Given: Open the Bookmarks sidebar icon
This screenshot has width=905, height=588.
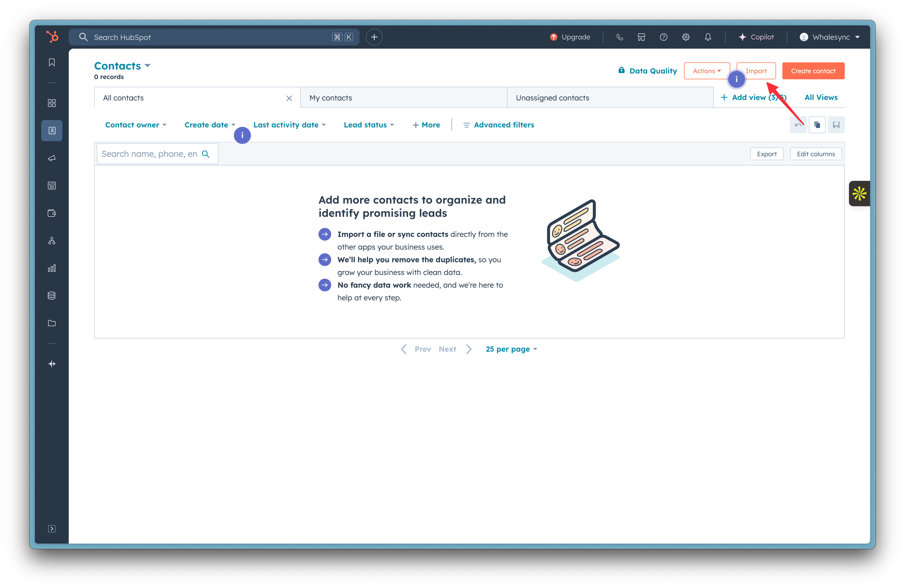Looking at the screenshot, I should 52,62.
